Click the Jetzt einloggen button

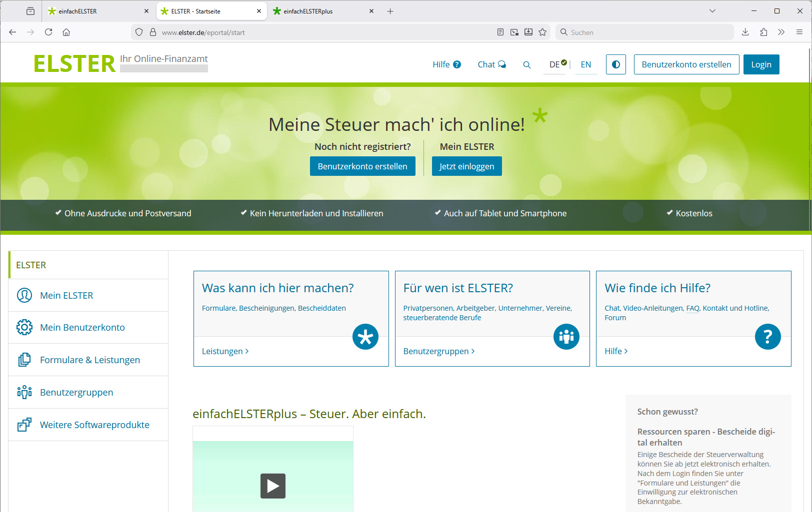466,166
